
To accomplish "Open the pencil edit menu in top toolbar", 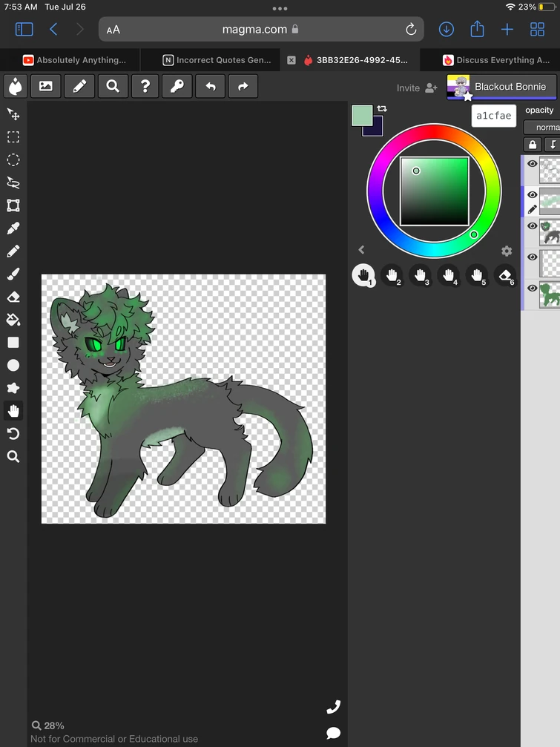I will [79, 86].
